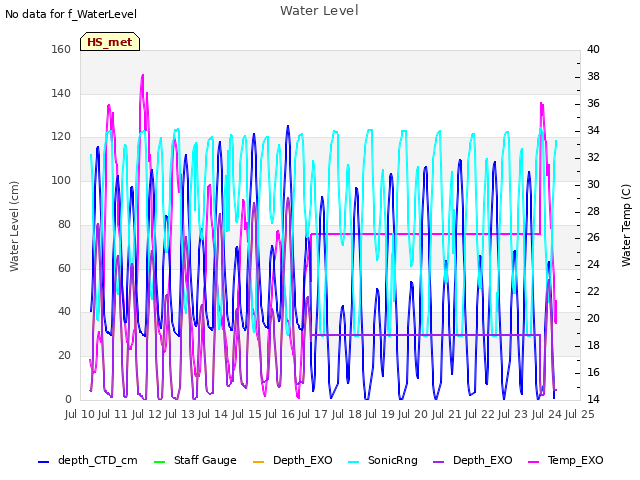Viewport: 640px width, 480px height.
Task: Toggle depth_CTD_cm legend entry
Action: (x=88, y=460)
